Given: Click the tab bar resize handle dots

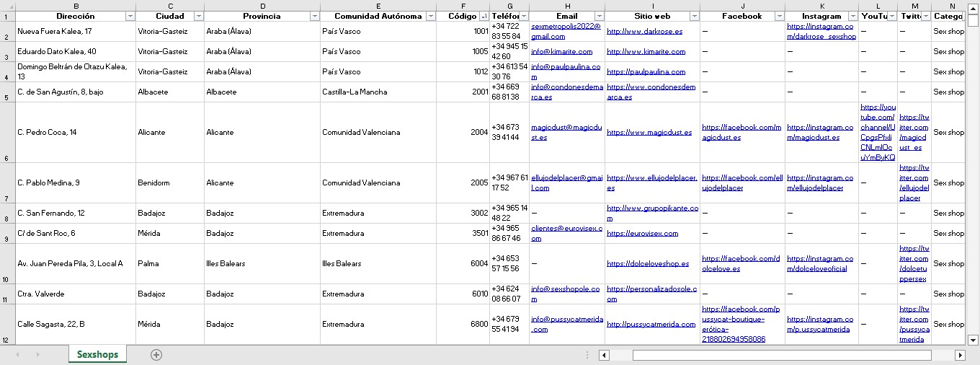Looking at the screenshot, I should 588,355.
